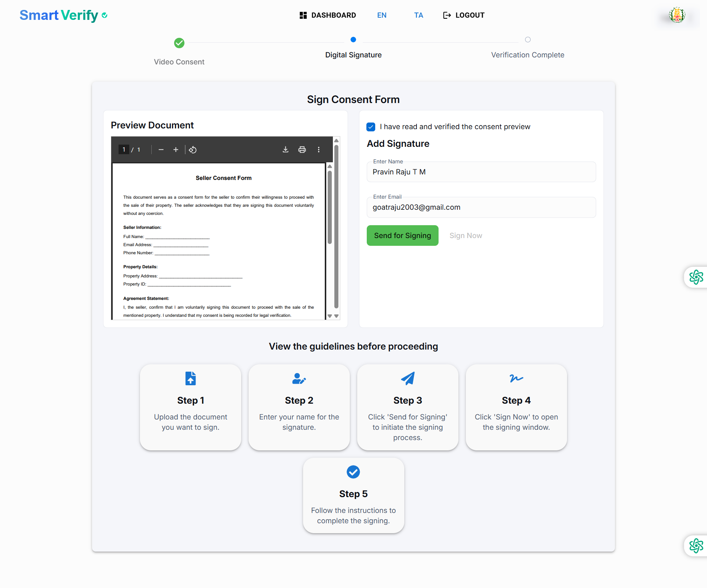This screenshot has height=588, width=707.
Task: Open the lower chatbot assistant icon
Action: [x=696, y=546]
